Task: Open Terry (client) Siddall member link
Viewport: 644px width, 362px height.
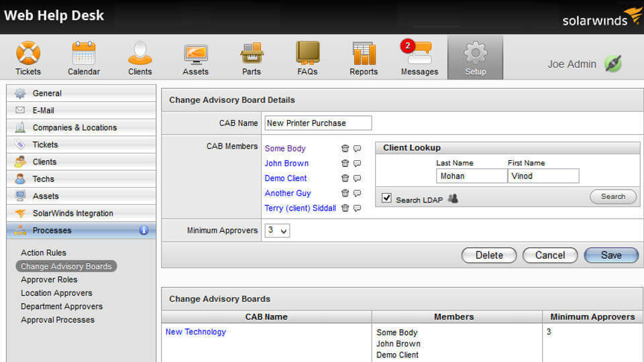Action: click(x=301, y=208)
